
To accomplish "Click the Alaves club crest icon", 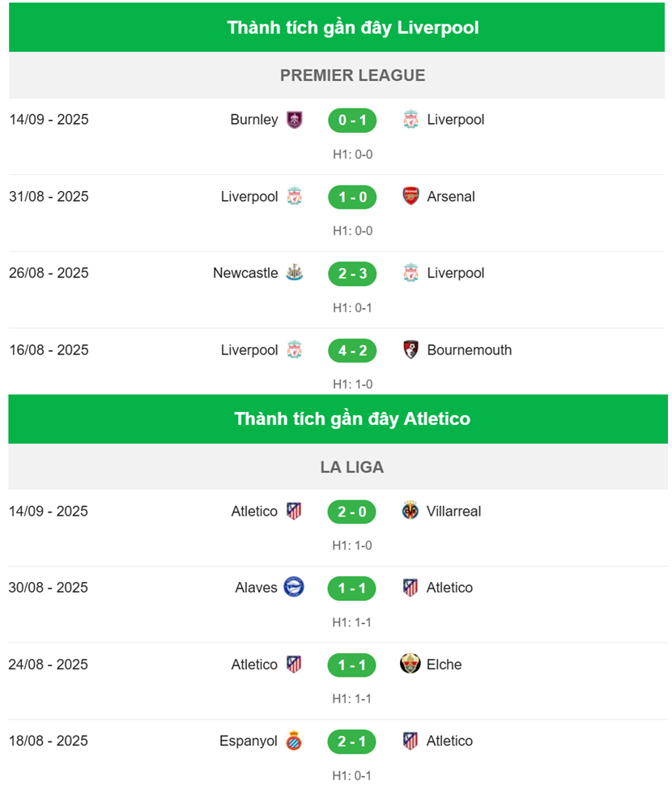I will [294, 587].
